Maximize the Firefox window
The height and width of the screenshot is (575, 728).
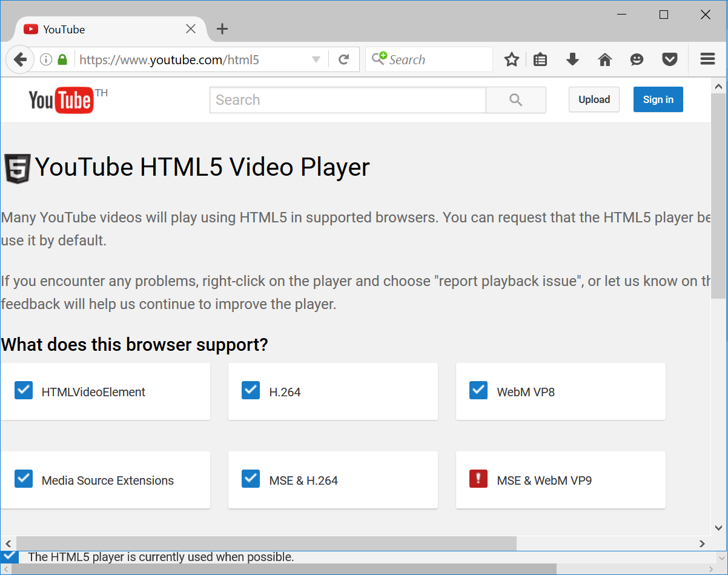coord(664,15)
